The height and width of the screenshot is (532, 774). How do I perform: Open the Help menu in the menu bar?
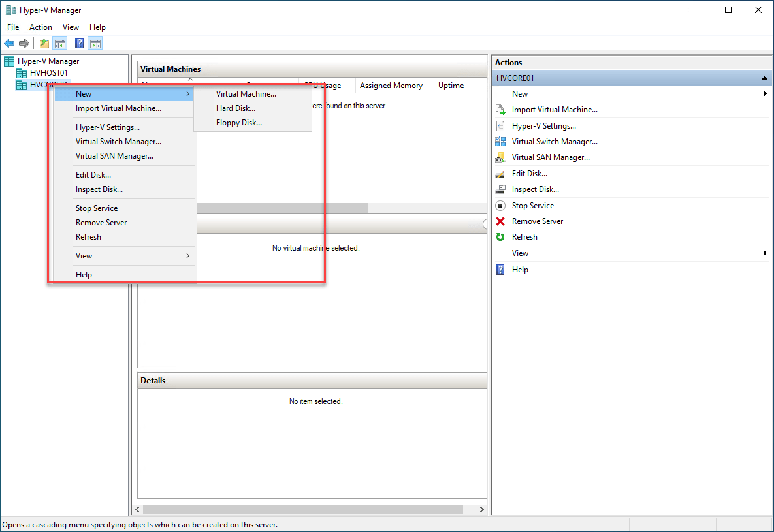click(x=97, y=27)
